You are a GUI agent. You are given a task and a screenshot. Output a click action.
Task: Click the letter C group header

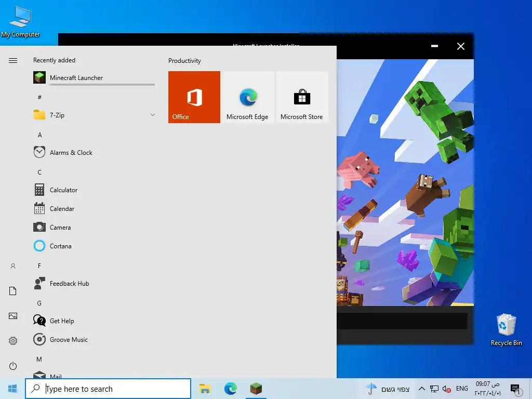point(39,172)
